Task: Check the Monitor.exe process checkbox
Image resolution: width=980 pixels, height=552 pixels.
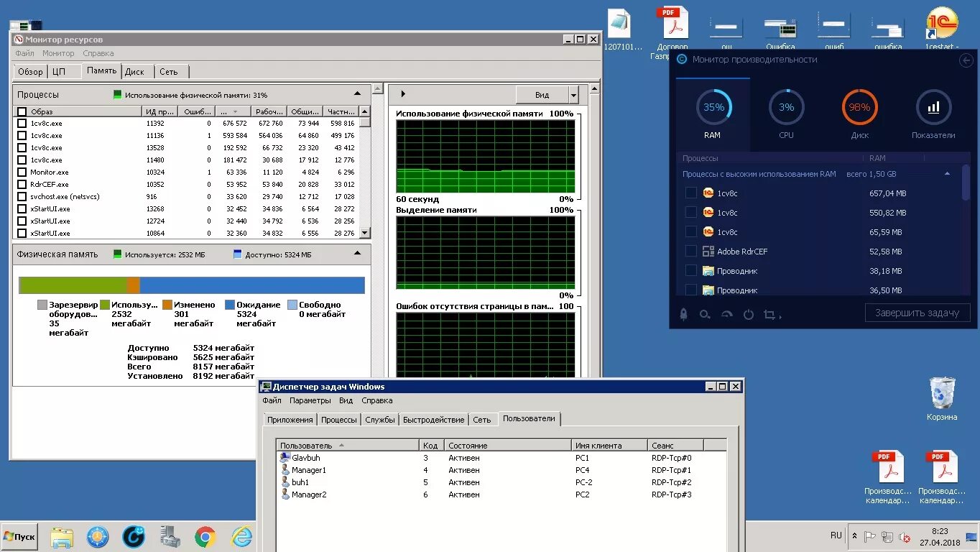Action: click(x=22, y=172)
